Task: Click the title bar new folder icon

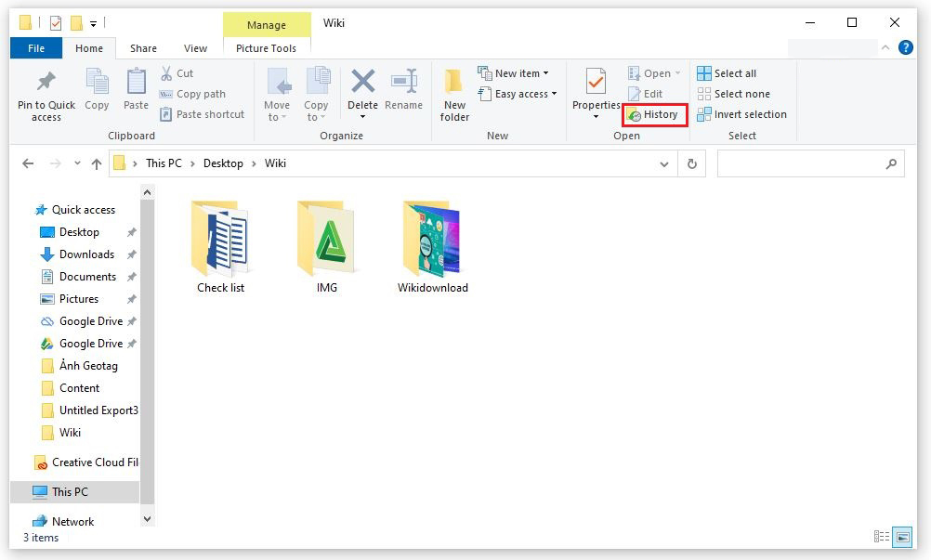Action: pos(76,23)
